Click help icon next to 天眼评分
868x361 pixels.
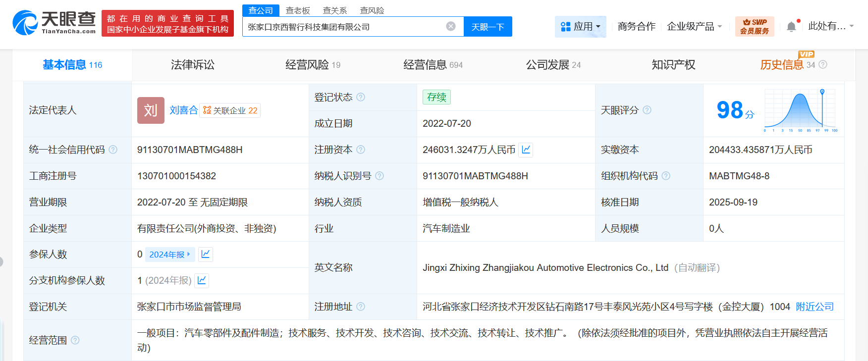[647, 110]
